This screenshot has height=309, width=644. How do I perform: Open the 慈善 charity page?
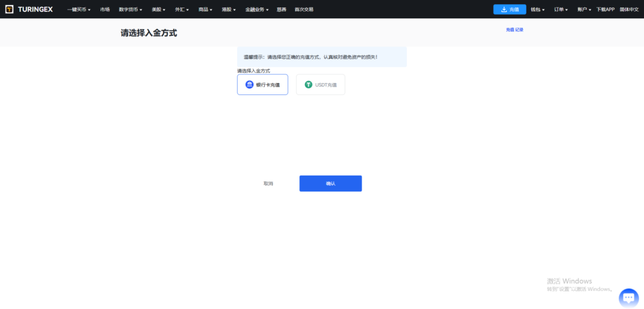tap(281, 9)
